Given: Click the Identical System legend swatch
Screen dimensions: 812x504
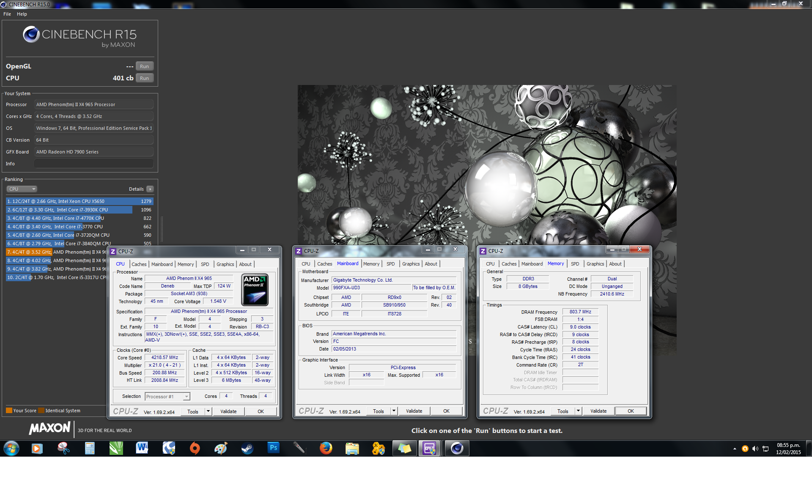Looking at the screenshot, I should [41, 411].
